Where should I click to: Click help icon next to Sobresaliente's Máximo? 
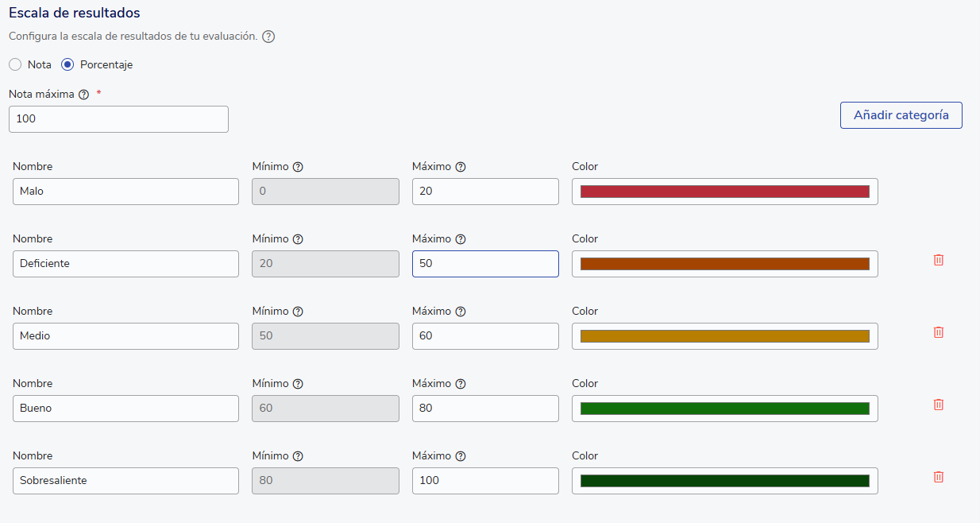tap(461, 456)
